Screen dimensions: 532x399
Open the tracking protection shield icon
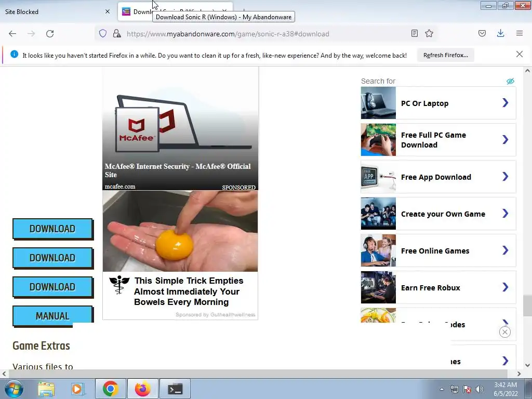(x=103, y=33)
